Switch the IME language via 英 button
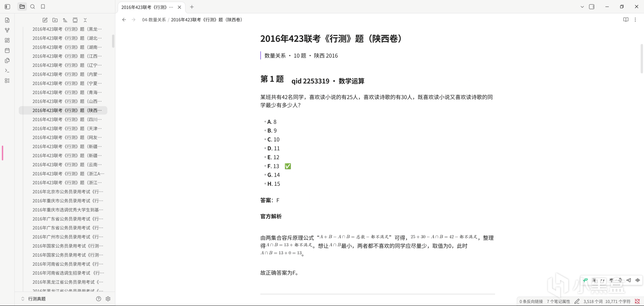The height and width of the screenshot is (306, 644). tap(594, 280)
